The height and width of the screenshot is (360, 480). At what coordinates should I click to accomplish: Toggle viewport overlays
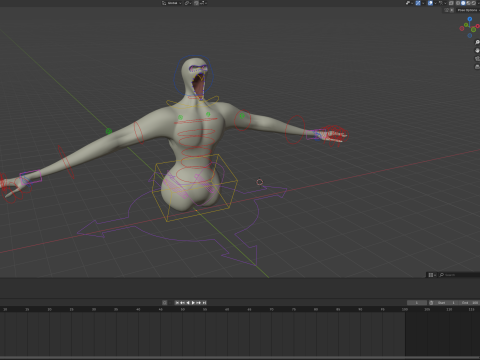tap(430, 3)
